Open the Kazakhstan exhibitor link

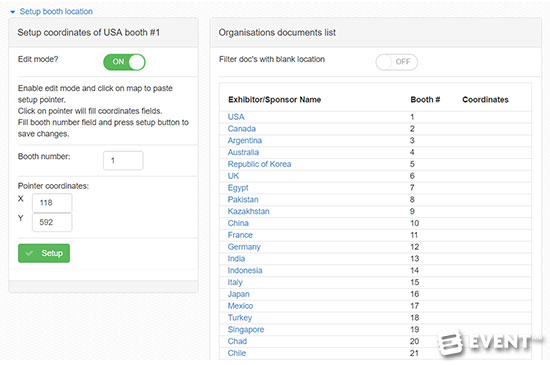coord(248,211)
